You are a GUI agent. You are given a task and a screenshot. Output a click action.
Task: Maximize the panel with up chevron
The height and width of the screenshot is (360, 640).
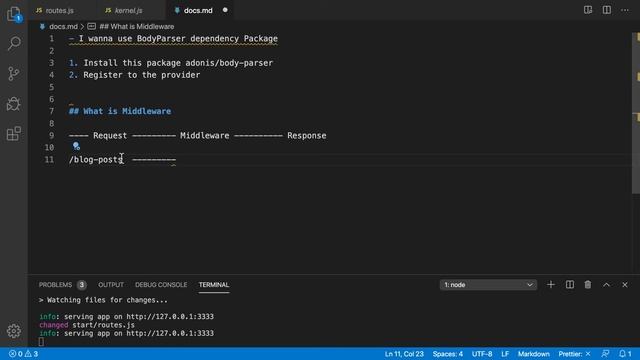coord(607,284)
